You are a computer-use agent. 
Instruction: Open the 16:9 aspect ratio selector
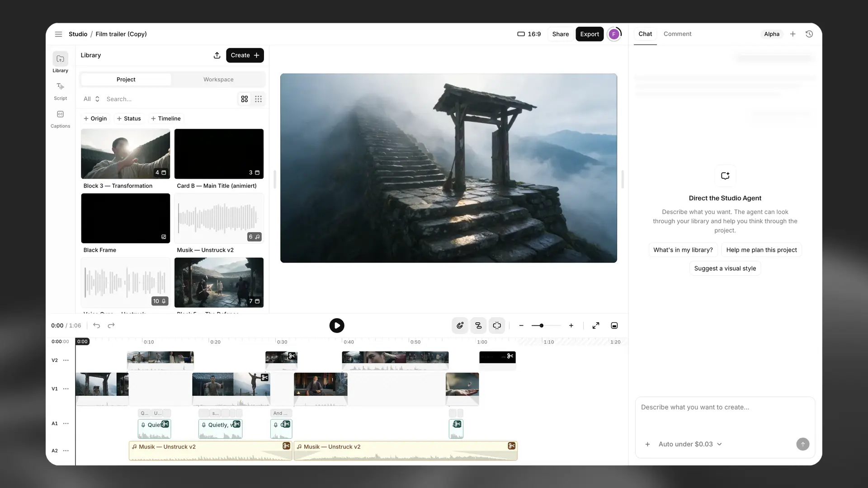[529, 34]
